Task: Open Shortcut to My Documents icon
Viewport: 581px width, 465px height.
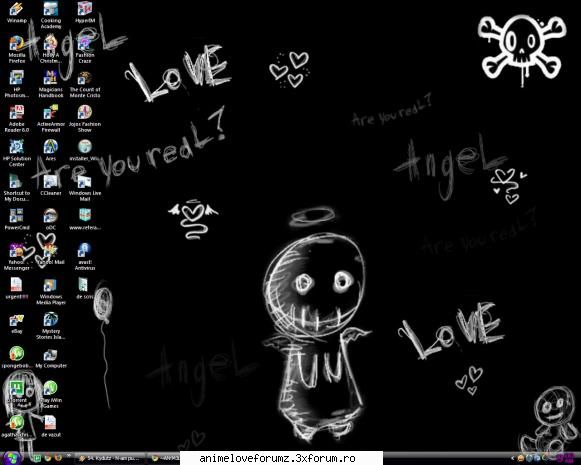Action: point(17,188)
